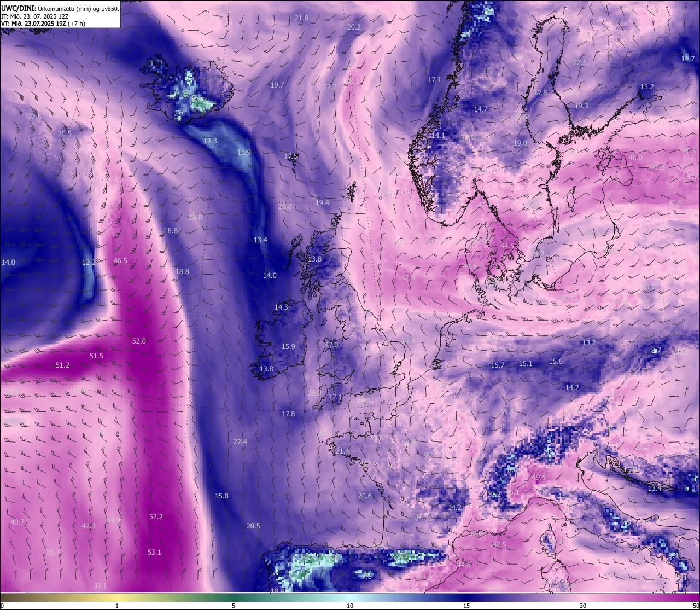
Task: Click the 42.0 value over the North Sea
Action: [x=408, y=278]
